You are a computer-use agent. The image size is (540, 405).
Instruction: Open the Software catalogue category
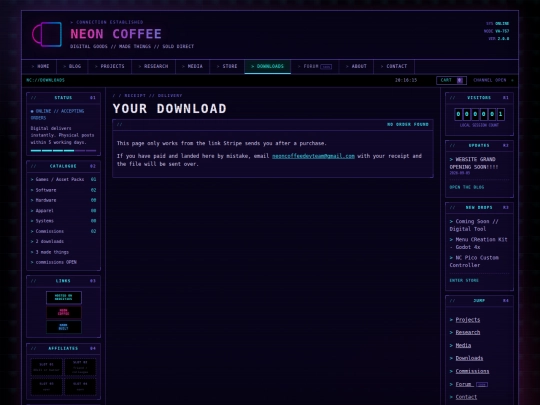[x=63, y=190]
